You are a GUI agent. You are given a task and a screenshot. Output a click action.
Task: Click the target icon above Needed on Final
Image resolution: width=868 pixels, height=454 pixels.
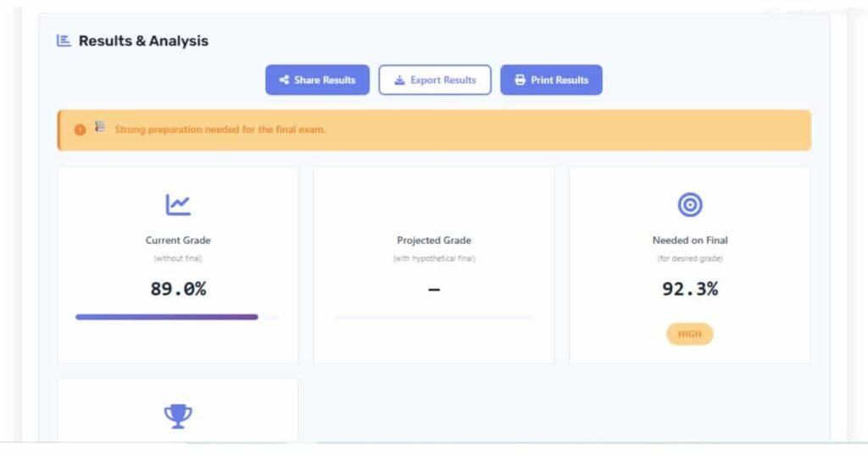click(x=690, y=204)
